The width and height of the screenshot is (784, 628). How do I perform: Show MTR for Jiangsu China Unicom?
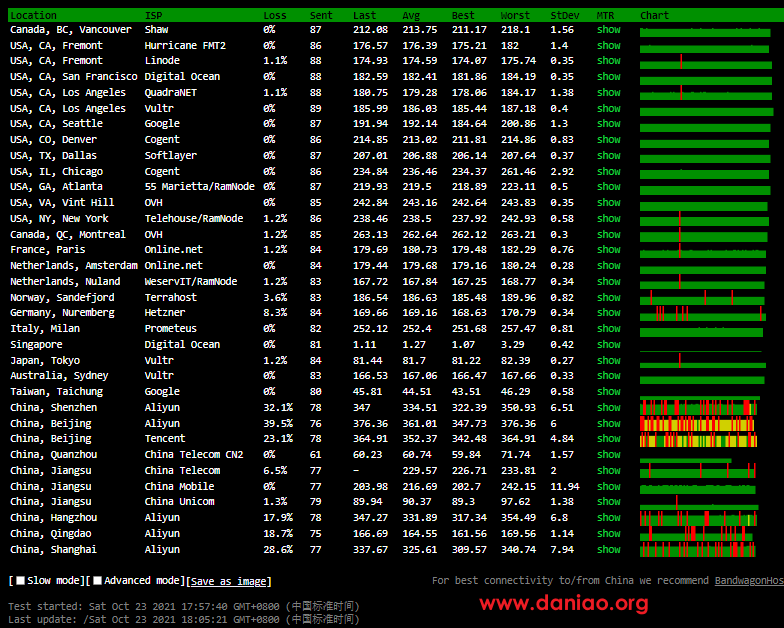pos(608,502)
